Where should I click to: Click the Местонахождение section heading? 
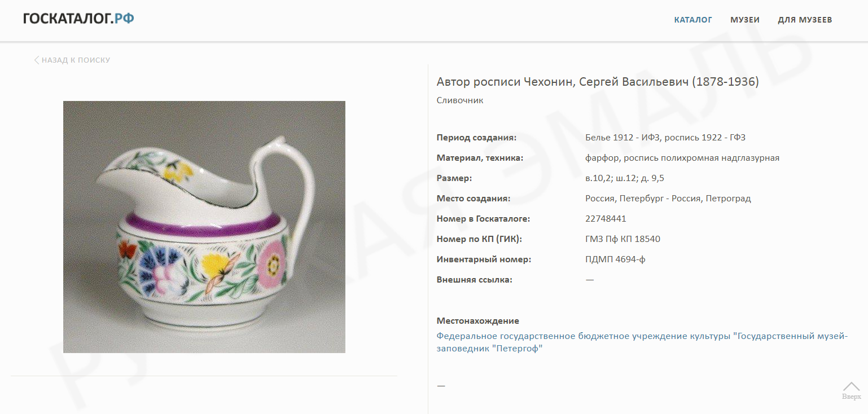477,321
